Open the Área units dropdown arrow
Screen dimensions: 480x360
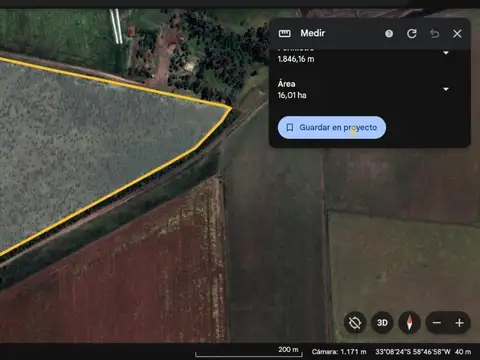coord(446,89)
